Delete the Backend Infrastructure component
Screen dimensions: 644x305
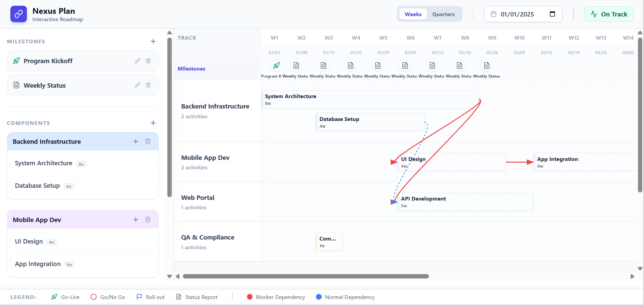[148, 141]
